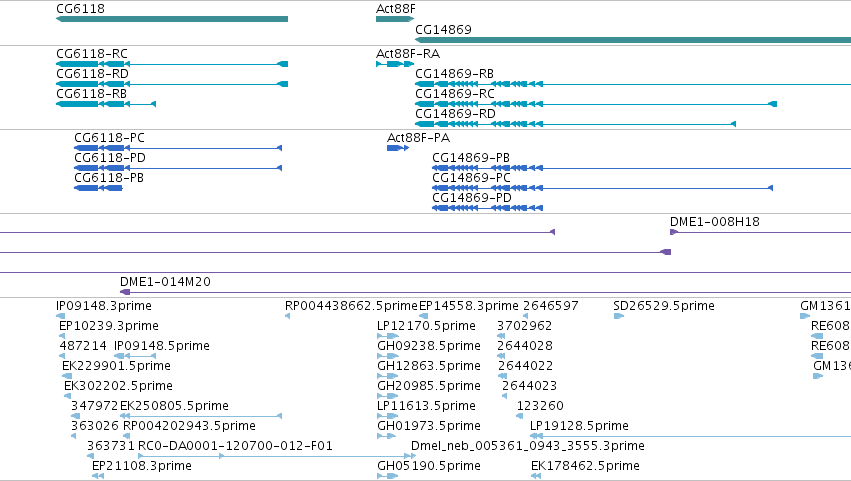Select the LP11613.5prime EST label
The width and height of the screenshot is (851, 481).
pyautogui.click(x=427, y=406)
